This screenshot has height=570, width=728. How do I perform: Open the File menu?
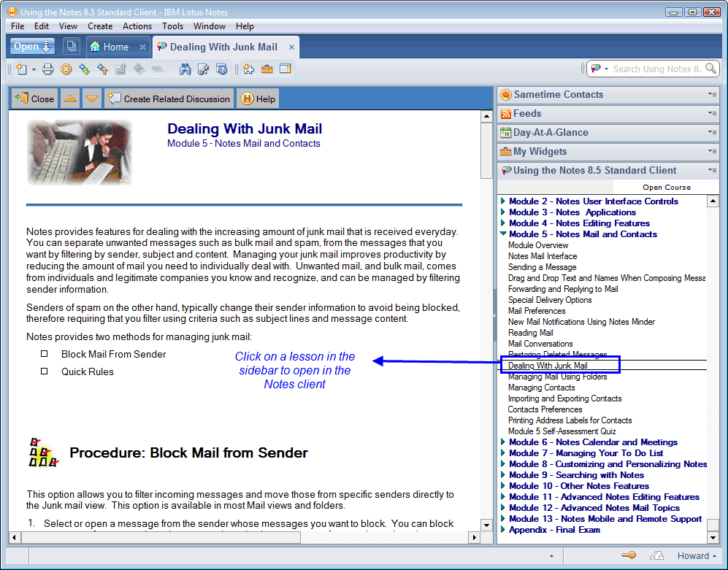[18, 26]
